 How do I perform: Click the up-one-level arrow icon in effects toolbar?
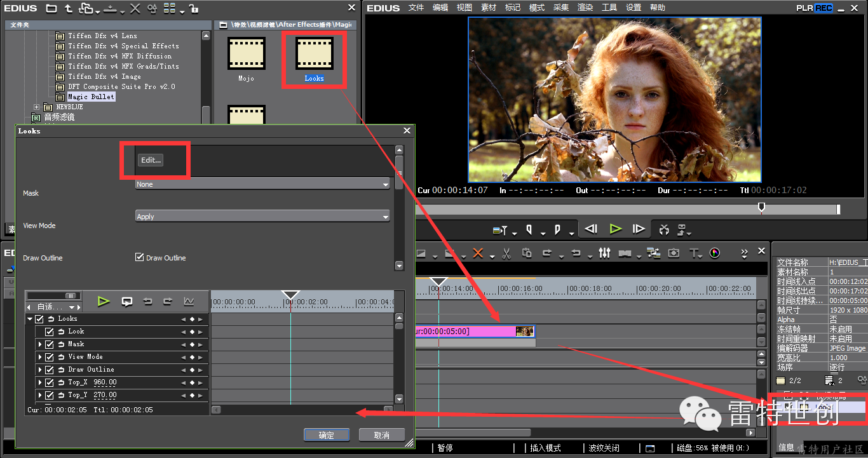tap(69, 8)
